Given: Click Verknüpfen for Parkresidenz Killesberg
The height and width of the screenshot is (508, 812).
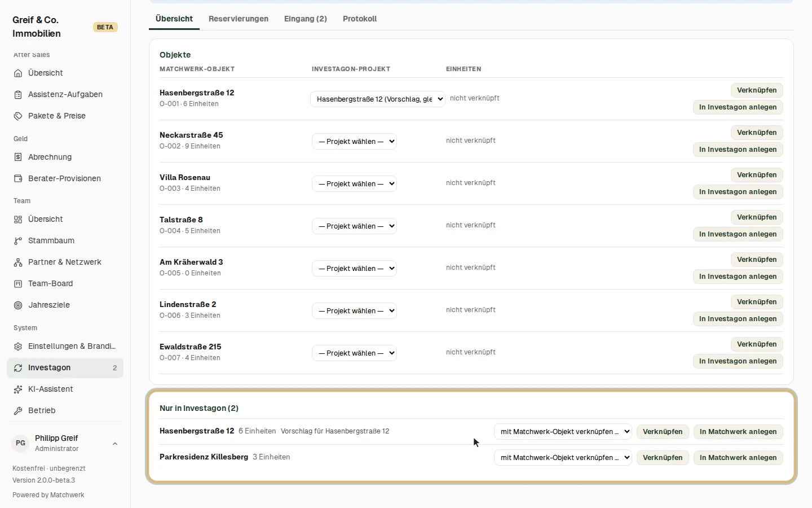Looking at the screenshot, I should click(663, 458).
